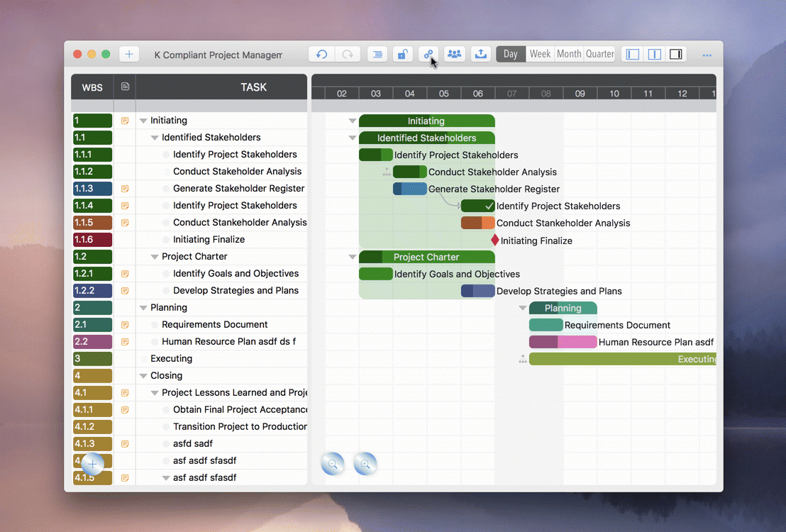Click the red Initiating Finalize milestone diamond
Image resolution: width=786 pixels, height=532 pixels.
[495, 240]
